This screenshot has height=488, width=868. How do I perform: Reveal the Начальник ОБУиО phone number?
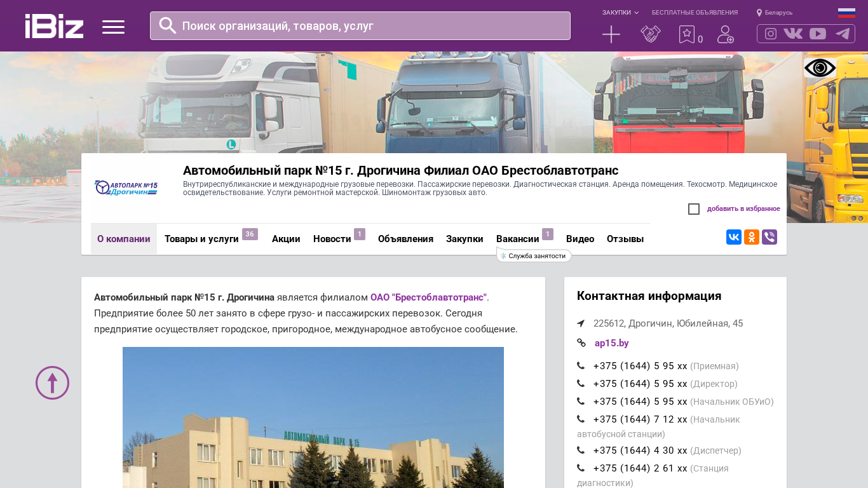click(x=641, y=402)
